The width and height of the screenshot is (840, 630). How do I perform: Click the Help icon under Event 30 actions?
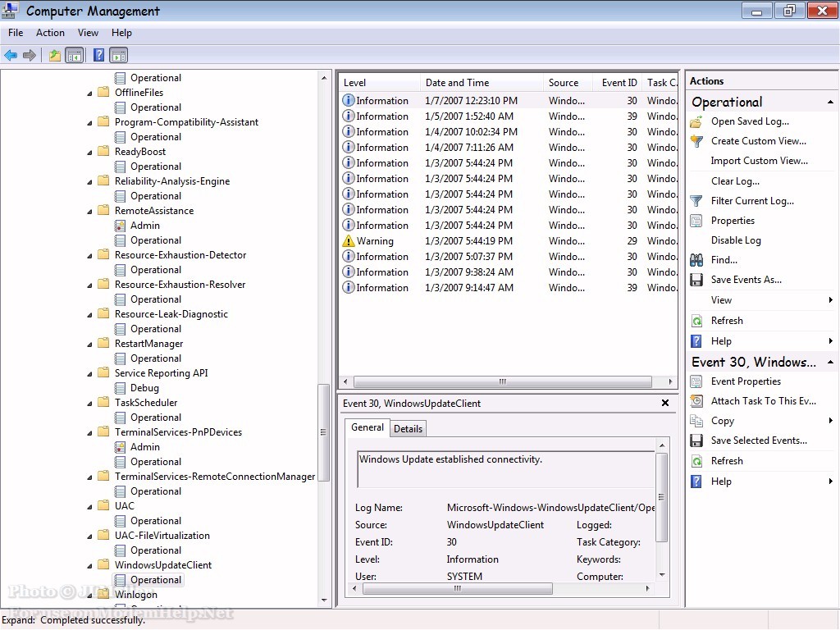pos(696,481)
